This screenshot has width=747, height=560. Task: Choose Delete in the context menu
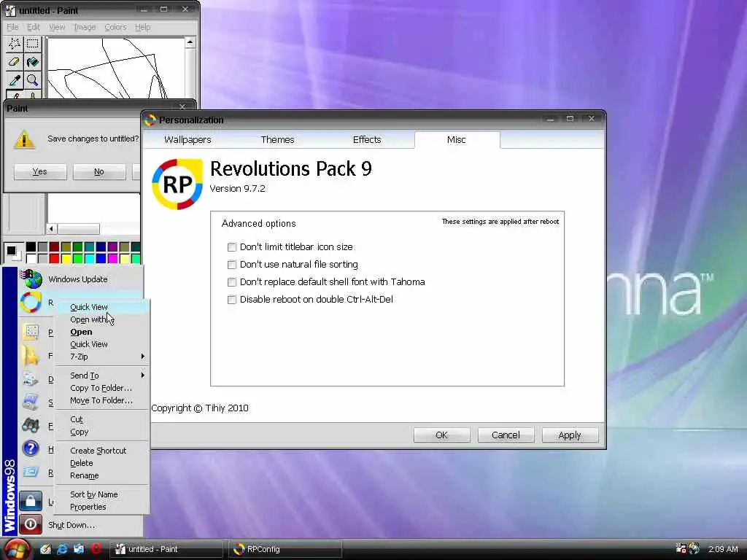tap(102, 463)
